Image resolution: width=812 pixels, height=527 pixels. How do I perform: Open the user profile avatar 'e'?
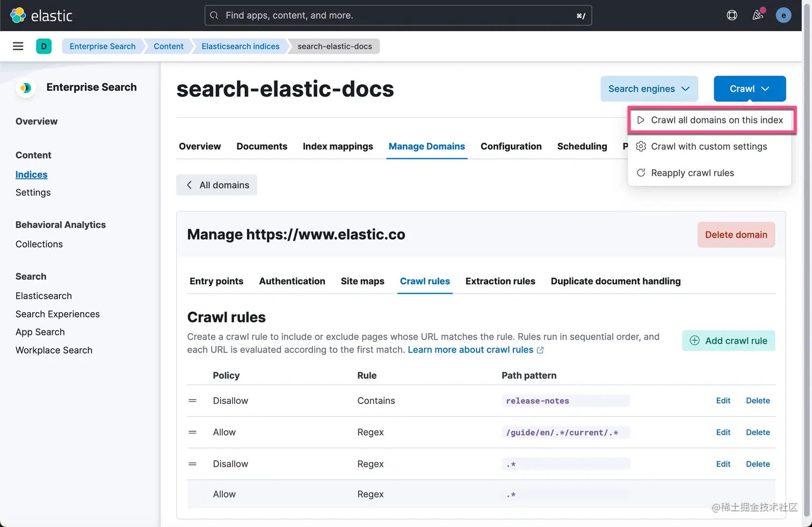pyautogui.click(x=784, y=16)
